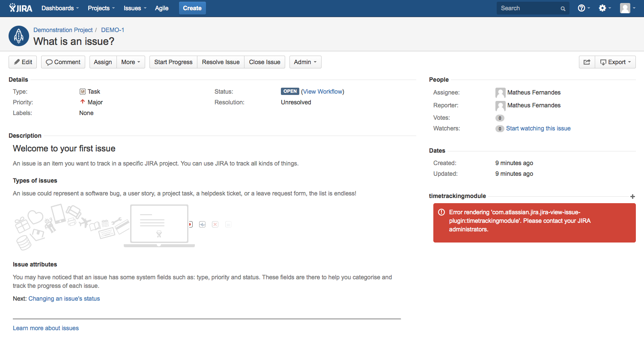Click the Watchers count badge

click(x=500, y=129)
